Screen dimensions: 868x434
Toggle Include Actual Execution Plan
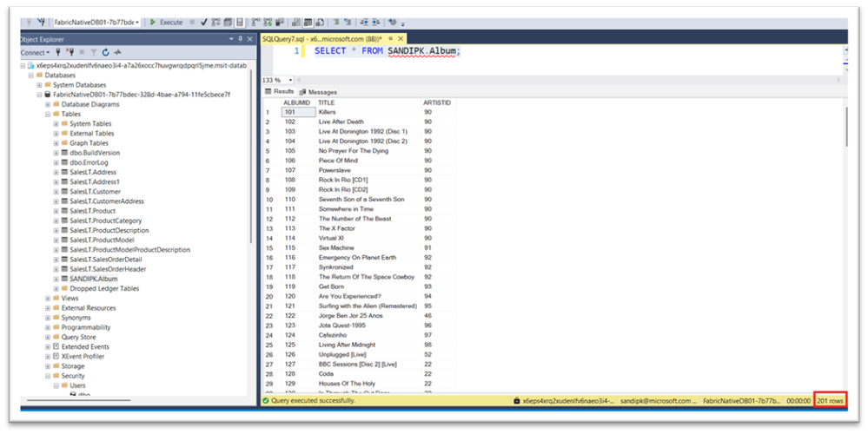[255, 23]
